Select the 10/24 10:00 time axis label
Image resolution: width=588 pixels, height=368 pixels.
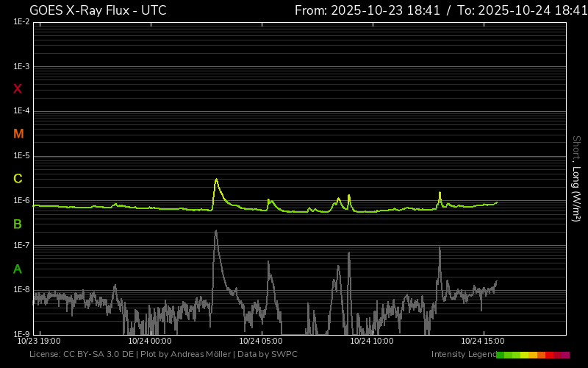pos(372,342)
